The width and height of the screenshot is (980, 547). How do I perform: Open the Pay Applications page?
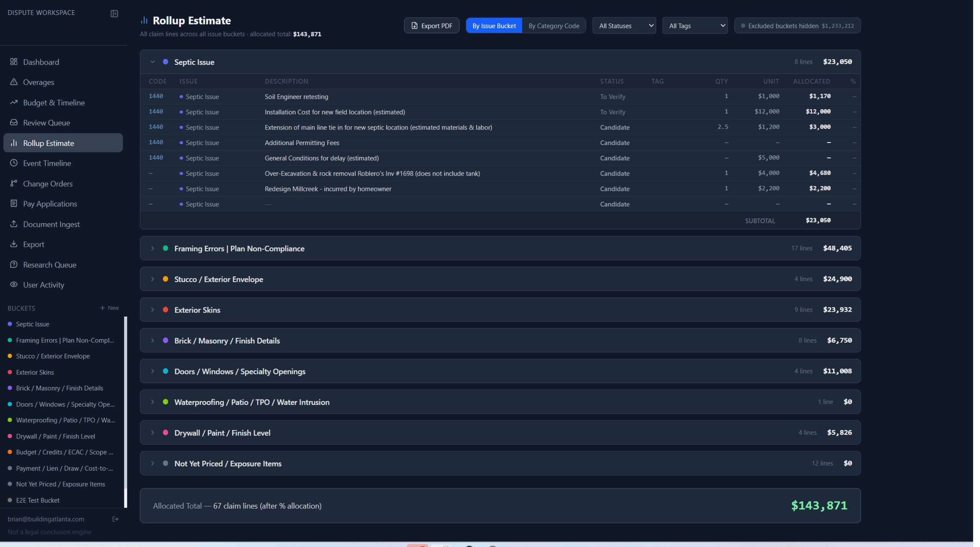pyautogui.click(x=63, y=204)
